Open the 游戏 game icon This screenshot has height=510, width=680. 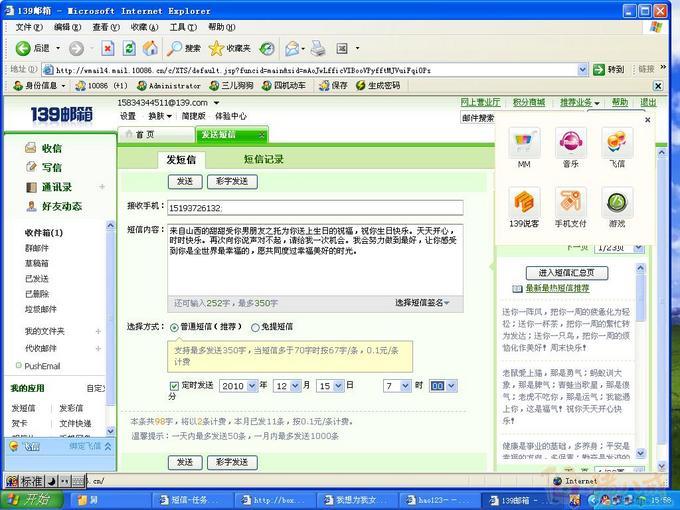[x=617, y=202]
